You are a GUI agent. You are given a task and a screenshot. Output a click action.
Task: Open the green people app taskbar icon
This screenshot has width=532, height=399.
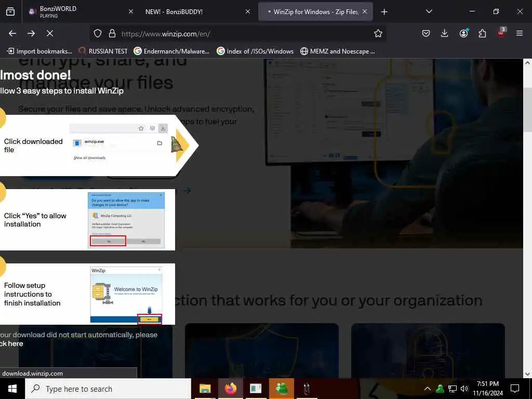click(x=281, y=389)
